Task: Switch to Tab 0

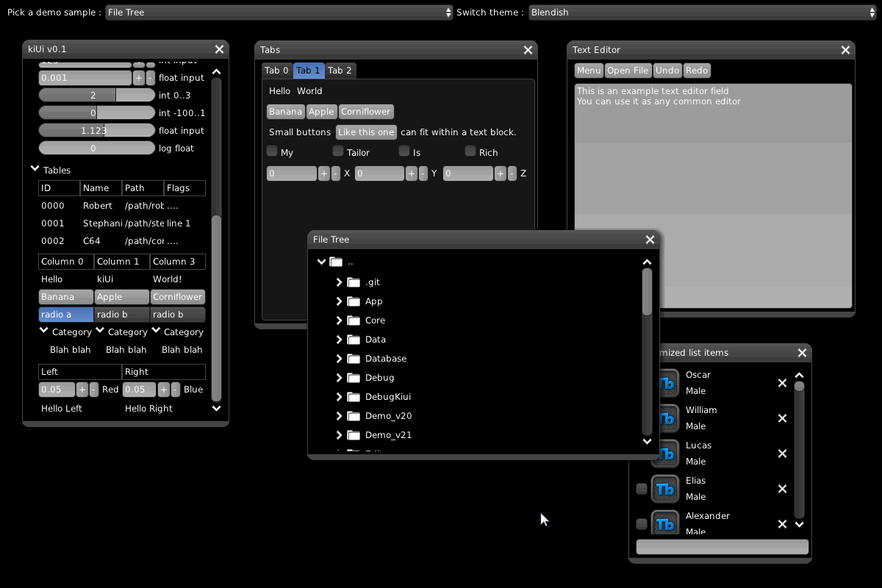Action: [x=277, y=71]
